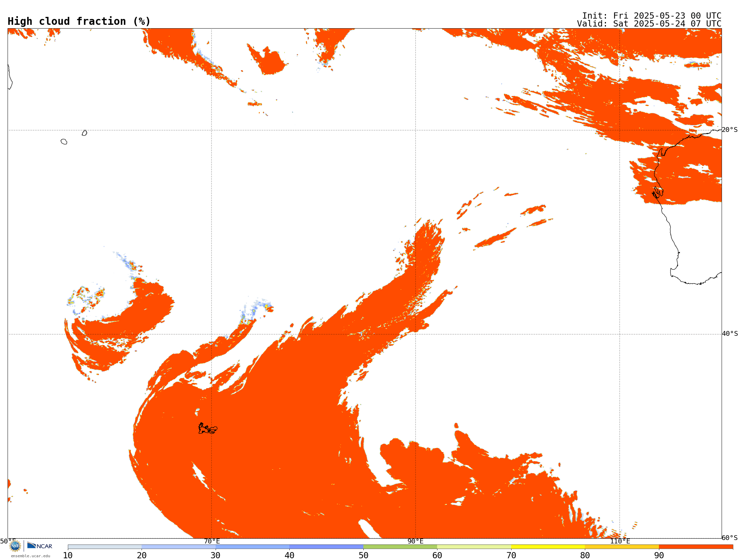Click the 40–50 periwinkle colorbar segment
The image size is (744, 560).
tap(326, 547)
